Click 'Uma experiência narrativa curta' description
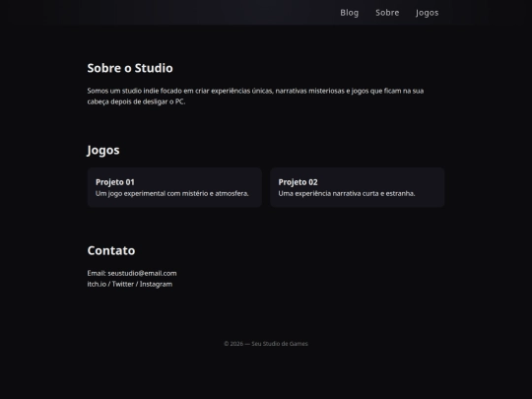The image size is (532, 399). tap(347, 193)
